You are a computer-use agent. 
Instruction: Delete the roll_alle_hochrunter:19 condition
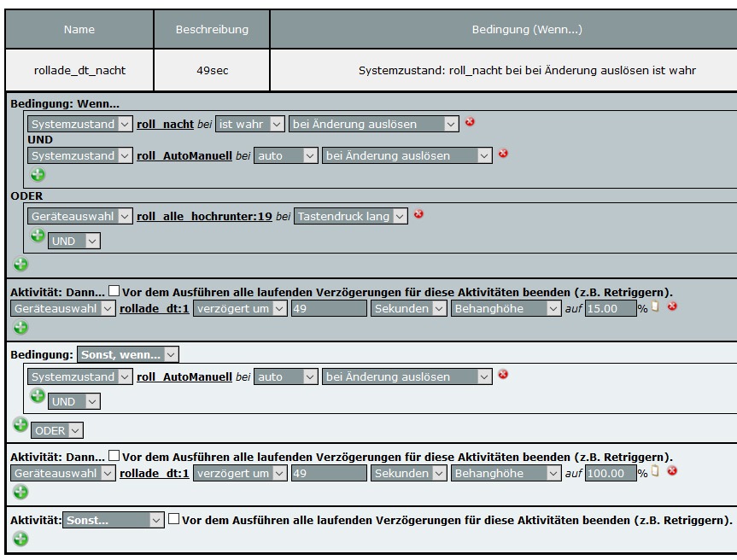click(418, 214)
